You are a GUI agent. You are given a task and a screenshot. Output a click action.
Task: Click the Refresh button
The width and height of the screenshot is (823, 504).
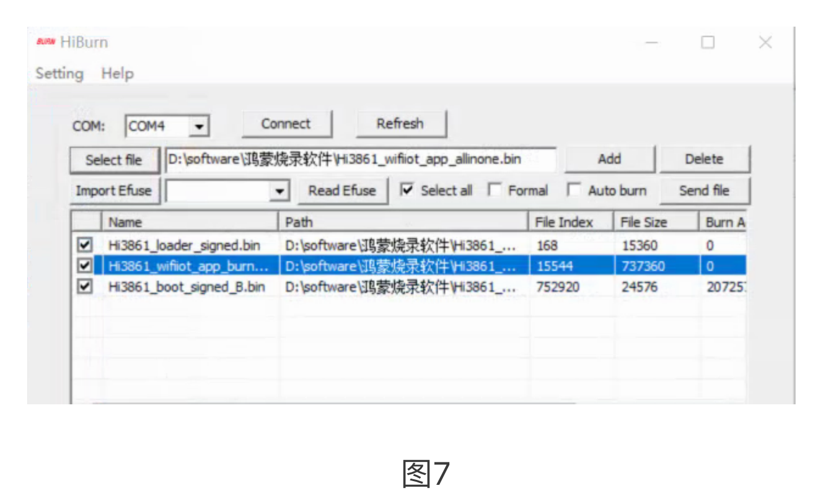400,124
